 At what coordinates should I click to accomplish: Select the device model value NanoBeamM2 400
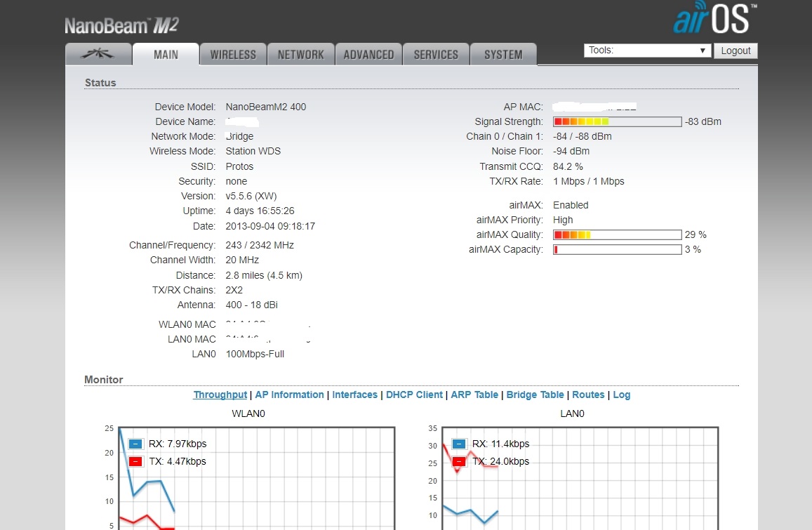[266, 107]
